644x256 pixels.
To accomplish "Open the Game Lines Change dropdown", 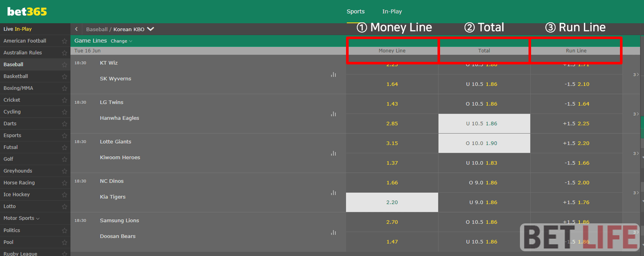I will [122, 41].
